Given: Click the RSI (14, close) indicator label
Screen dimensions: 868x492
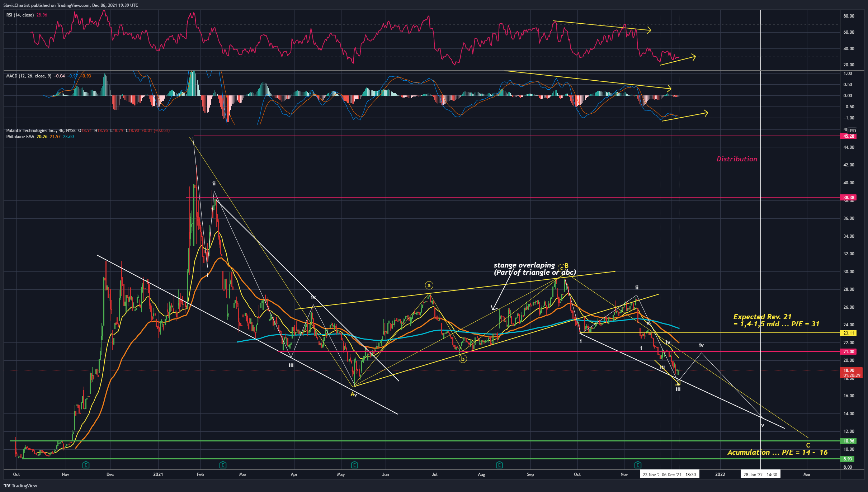Looking at the screenshot, I should 20,15.
